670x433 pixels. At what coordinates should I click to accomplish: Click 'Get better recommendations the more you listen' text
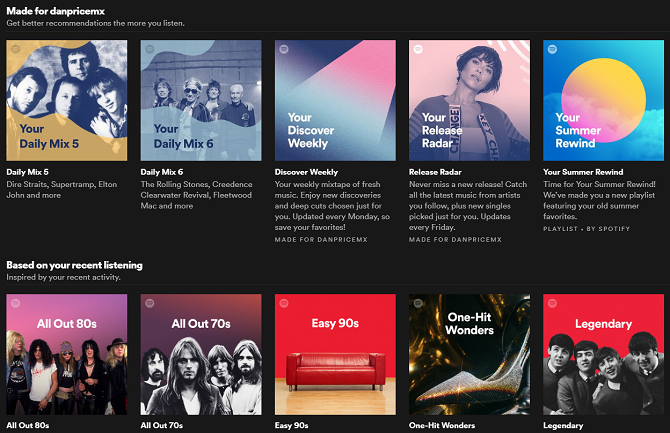pyautogui.click(x=95, y=23)
